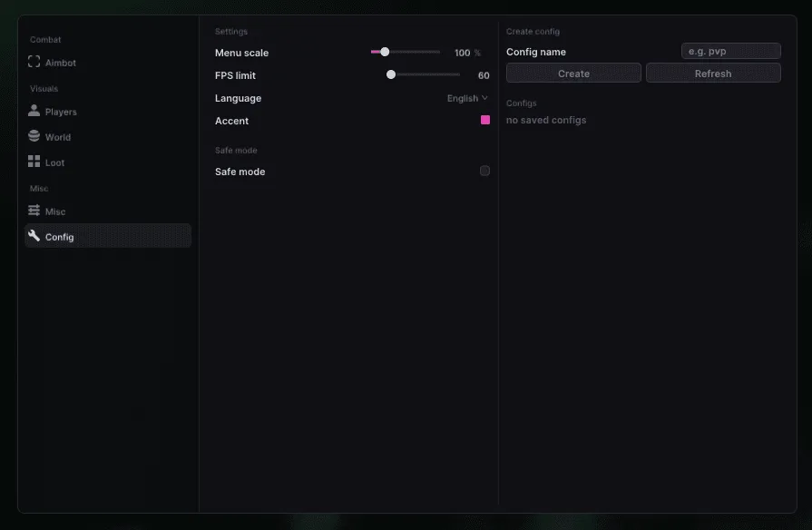812x530 pixels.
Task: Click the chevron beside English
Action: click(484, 98)
